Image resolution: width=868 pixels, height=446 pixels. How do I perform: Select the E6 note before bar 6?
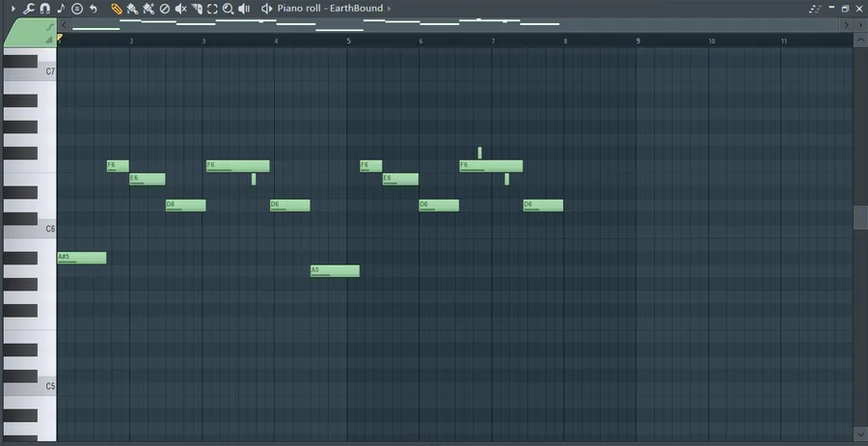[400, 179]
